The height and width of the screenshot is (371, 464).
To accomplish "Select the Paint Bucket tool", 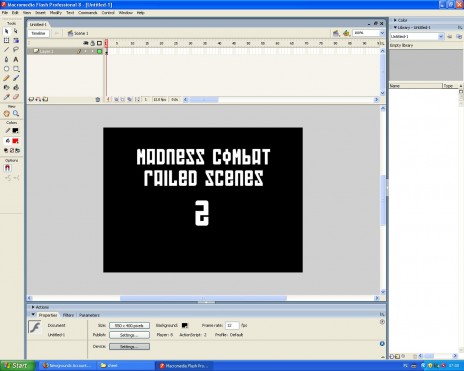I will pyautogui.click(x=16, y=87).
